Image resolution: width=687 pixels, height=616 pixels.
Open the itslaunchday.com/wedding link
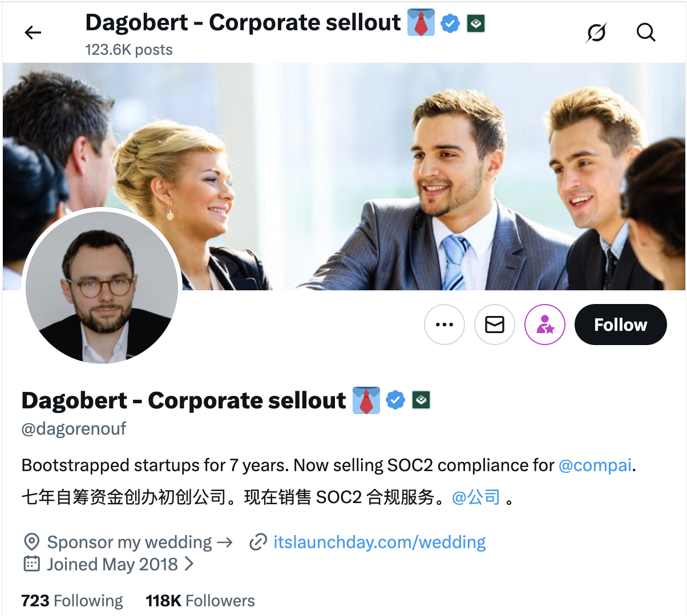pos(380,542)
